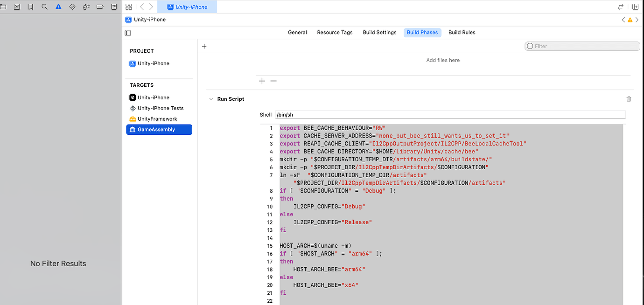Open the Debug navigator gauge icon
This screenshot has height=305, width=644.
tap(85, 7)
